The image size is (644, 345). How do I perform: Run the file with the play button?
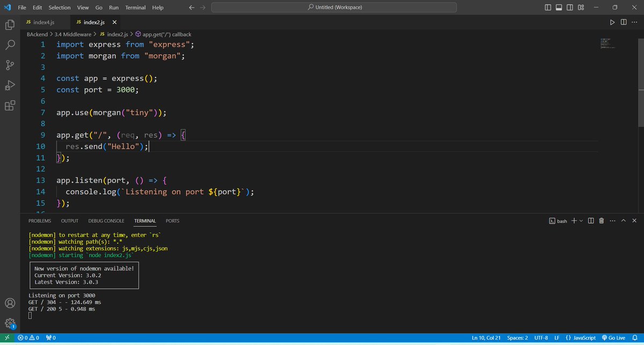click(x=612, y=22)
